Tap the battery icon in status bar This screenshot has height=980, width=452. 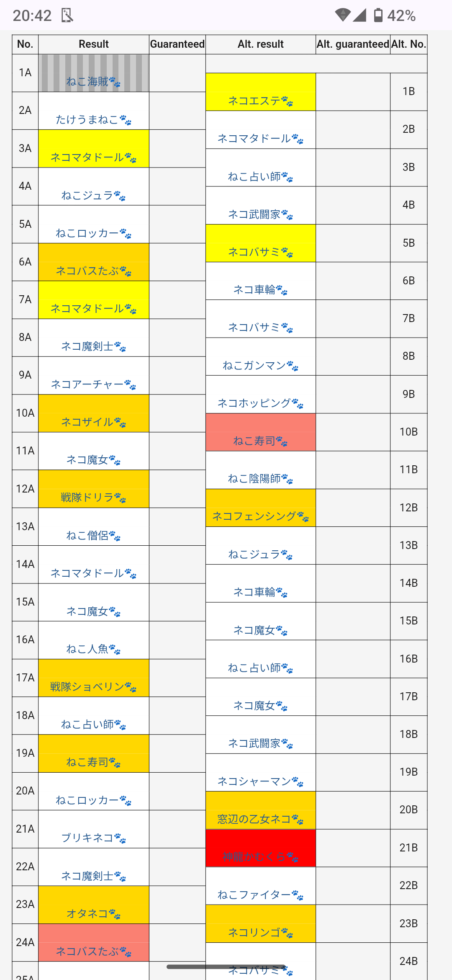click(378, 15)
